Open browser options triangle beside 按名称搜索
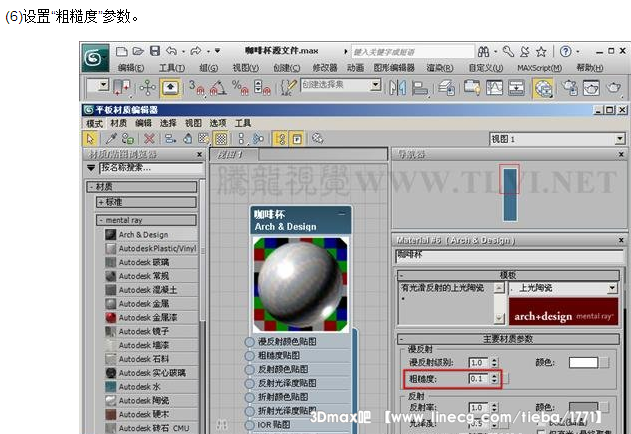 pyautogui.click(x=91, y=168)
